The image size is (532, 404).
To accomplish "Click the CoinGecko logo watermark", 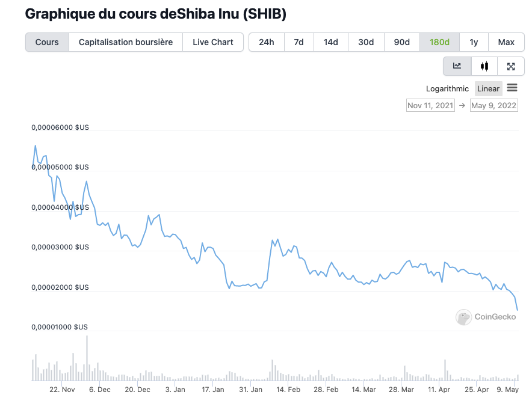I will 486,317.
